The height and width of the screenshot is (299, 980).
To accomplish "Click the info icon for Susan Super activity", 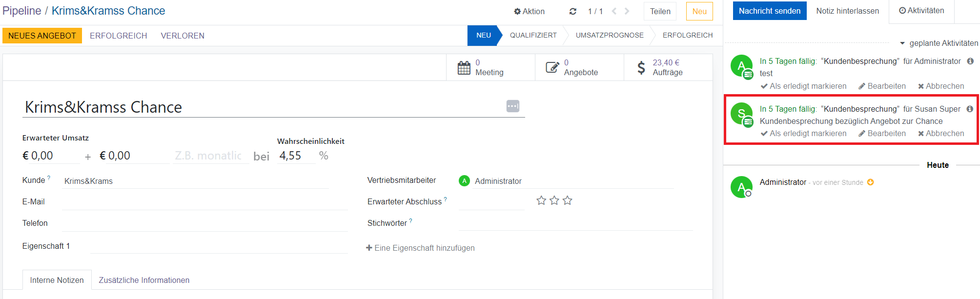I will point(970,109).
